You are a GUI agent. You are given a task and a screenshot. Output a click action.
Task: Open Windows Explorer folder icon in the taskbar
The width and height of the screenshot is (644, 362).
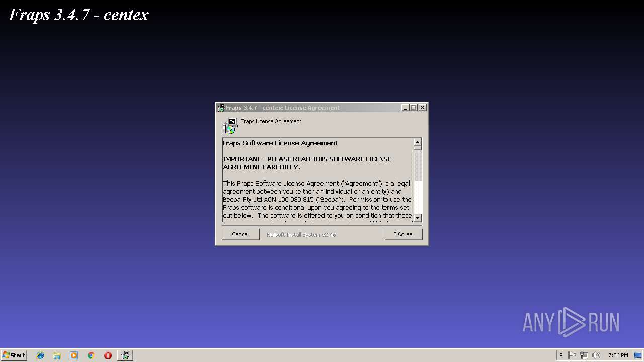click(57, 355)
